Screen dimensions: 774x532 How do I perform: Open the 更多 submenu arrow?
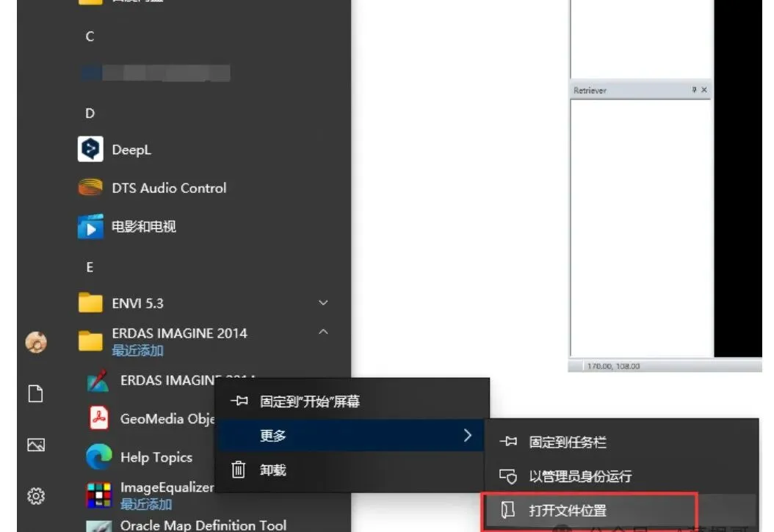[468, 435]
